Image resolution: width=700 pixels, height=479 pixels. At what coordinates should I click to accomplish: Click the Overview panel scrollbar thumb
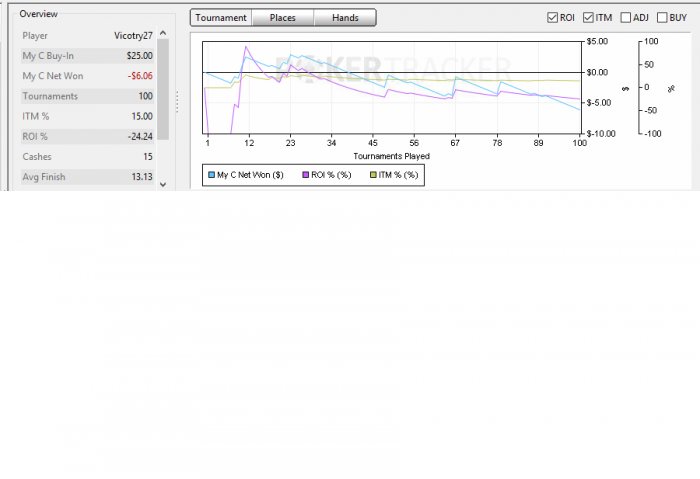pyautogui.click(x=163, y=89)
